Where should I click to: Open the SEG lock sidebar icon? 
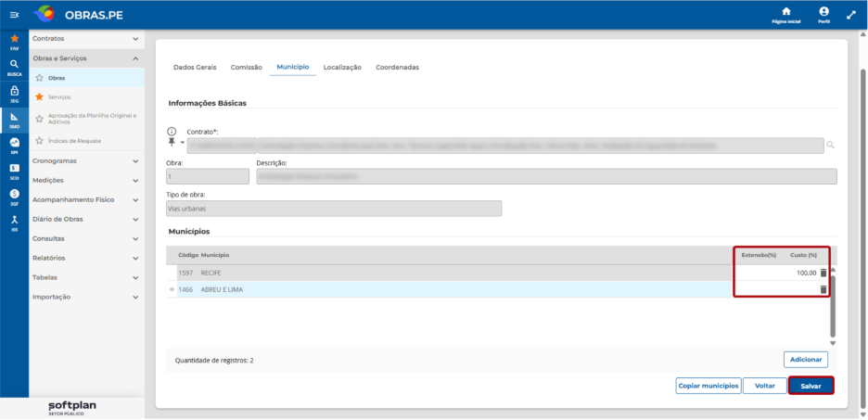[15, 94]
